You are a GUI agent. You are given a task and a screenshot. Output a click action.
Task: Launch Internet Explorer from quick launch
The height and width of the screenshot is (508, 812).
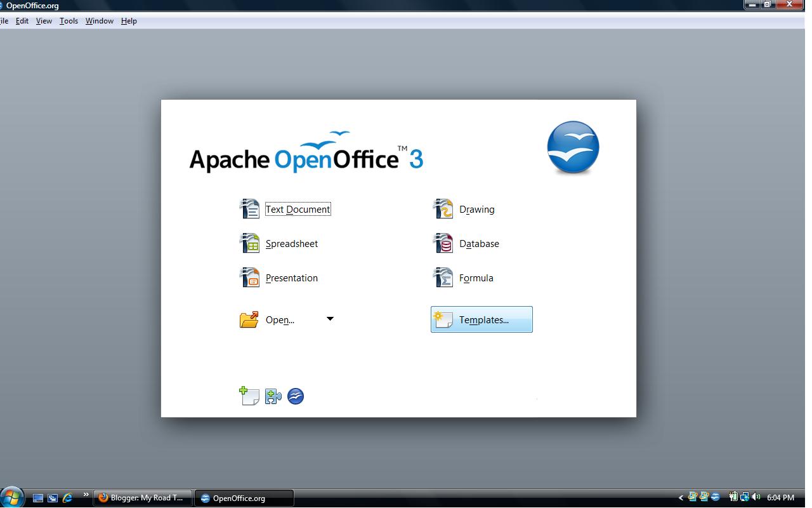67,498
